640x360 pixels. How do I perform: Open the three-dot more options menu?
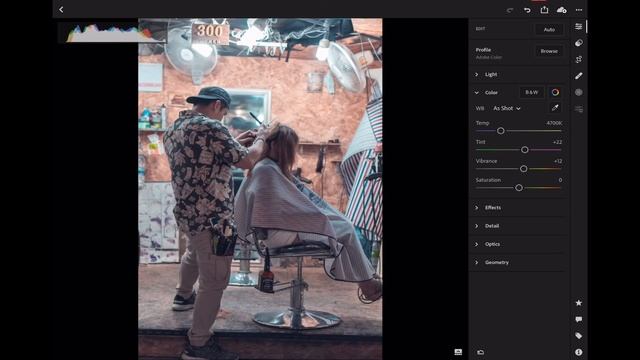(579, 10)
